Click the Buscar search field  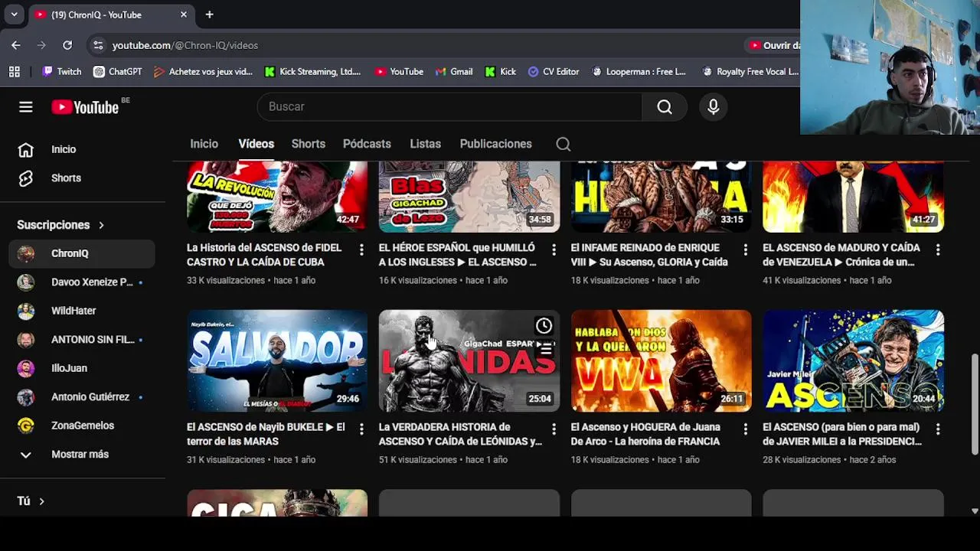449,107
